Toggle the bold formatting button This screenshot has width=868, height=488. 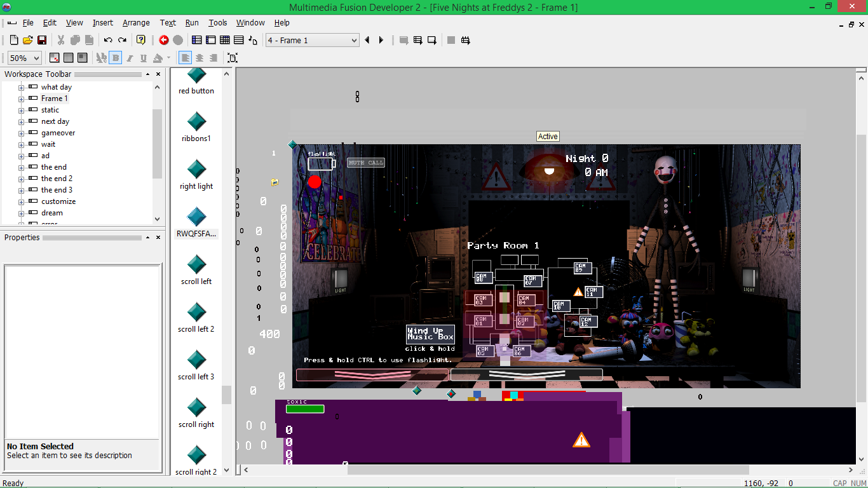coord(115,58)
